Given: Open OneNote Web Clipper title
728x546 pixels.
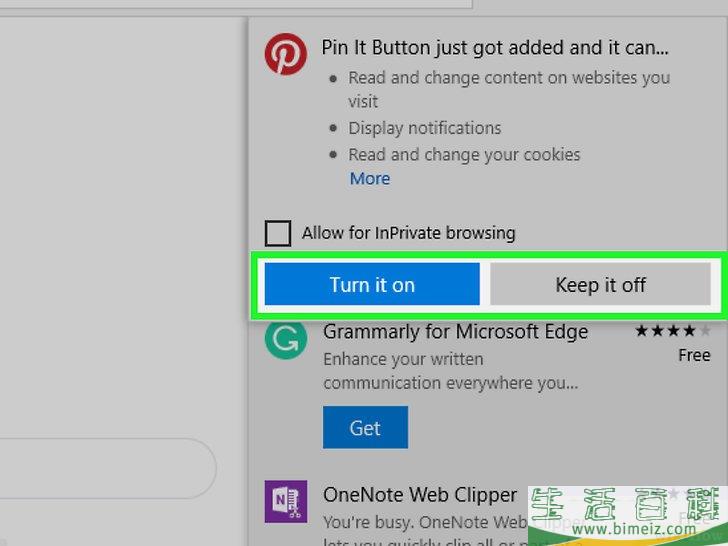Looking at the screenshot, I should (x=420, y=495).
